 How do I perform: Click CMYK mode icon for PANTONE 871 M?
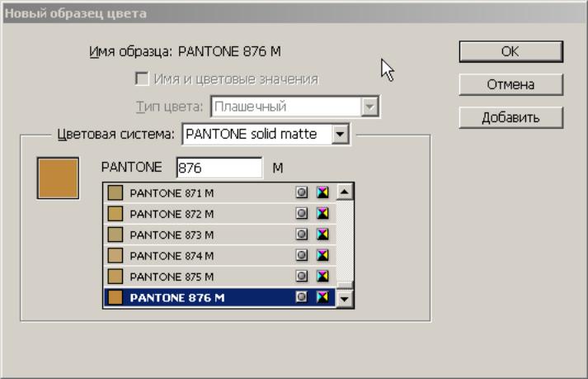[x=322, y=192]
